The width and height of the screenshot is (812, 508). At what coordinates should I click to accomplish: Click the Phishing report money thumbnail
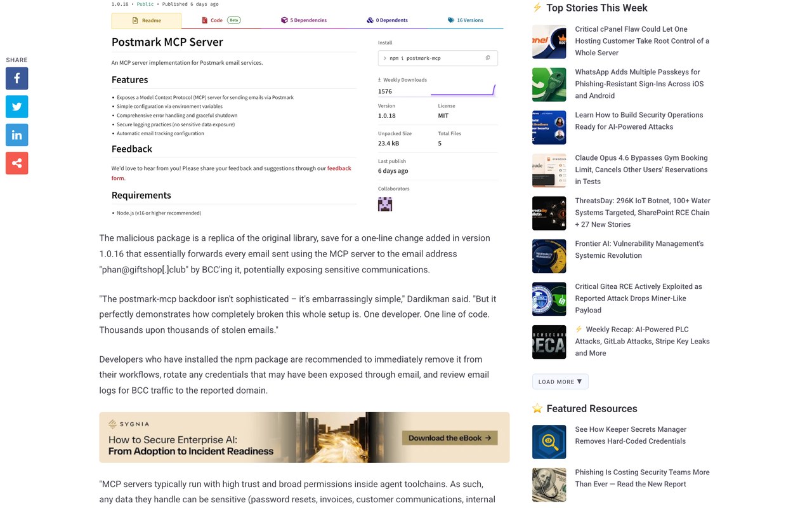[x=549, y=485]
